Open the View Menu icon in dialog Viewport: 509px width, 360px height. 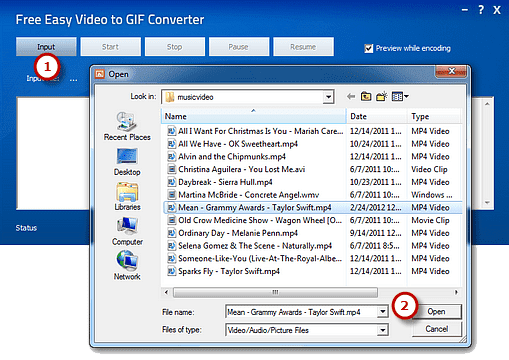400,97
